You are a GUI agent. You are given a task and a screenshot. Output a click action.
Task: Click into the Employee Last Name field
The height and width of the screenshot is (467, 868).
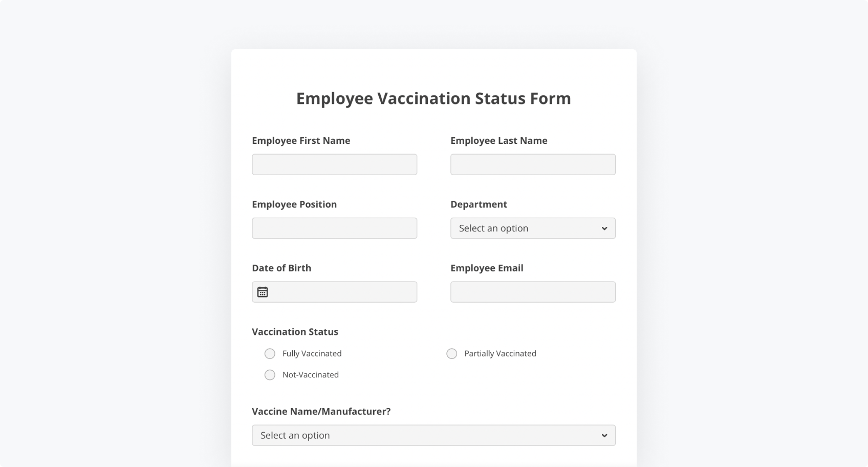pos(533,164)
